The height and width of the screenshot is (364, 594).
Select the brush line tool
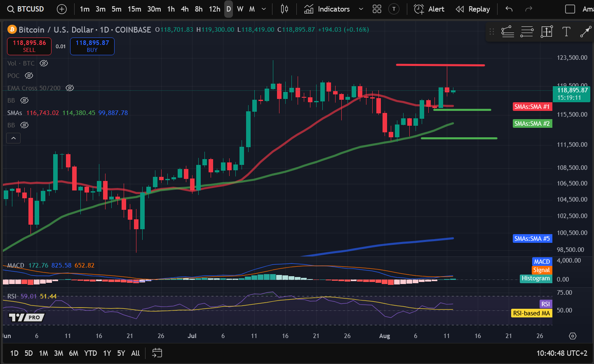pos(585,32)
